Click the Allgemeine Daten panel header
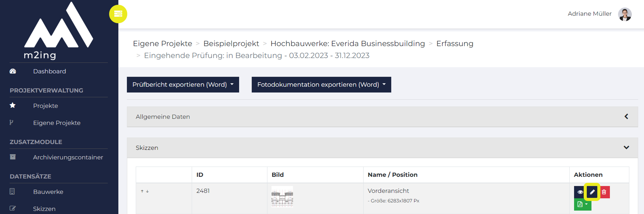Viewport: 644px width, 214px height. click(382, 117)
